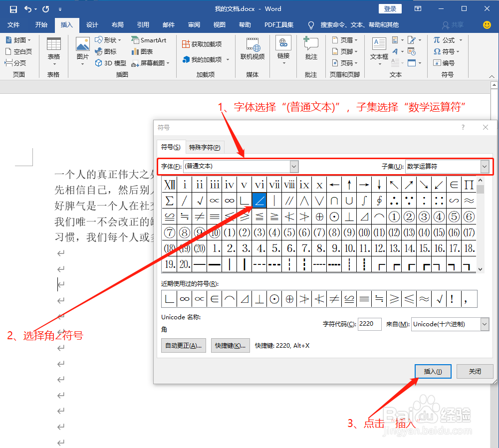Screen dimensions: 499x448
Task: Open the header (页眉) dropdown
Action: click(345, 40)
